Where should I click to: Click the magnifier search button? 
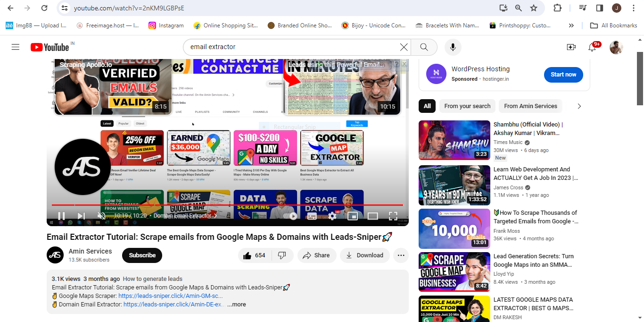pos(424,47)
